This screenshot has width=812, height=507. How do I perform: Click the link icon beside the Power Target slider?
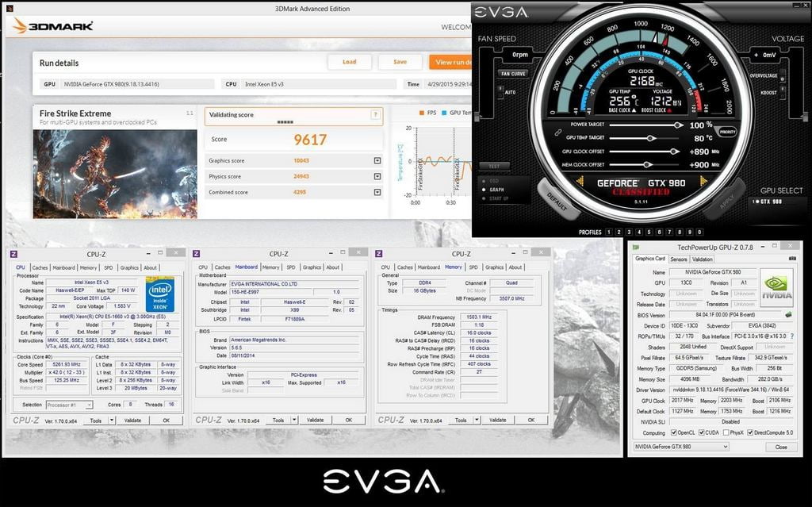557,132
